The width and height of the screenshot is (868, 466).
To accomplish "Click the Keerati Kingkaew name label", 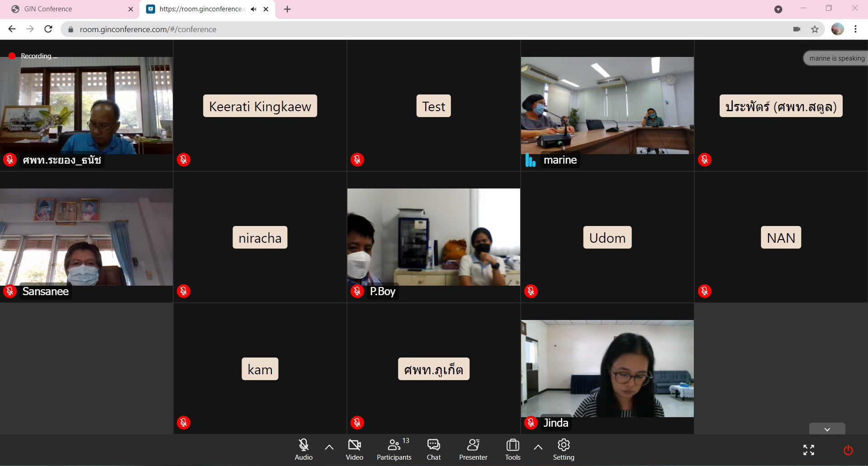I will coord(260,106).
